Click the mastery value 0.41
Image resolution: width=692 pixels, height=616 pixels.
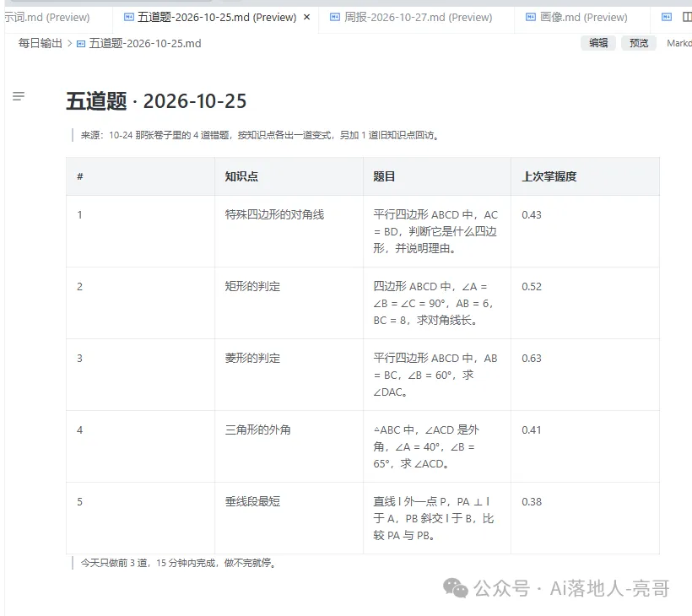point(532,430)
